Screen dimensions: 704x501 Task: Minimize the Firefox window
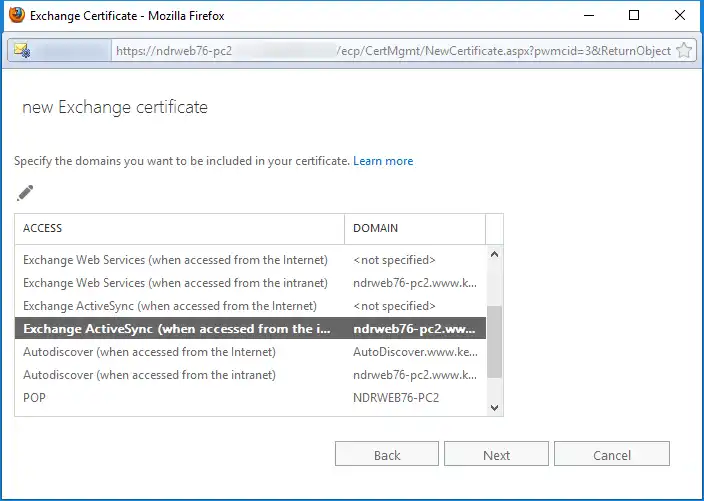[589, 15]
